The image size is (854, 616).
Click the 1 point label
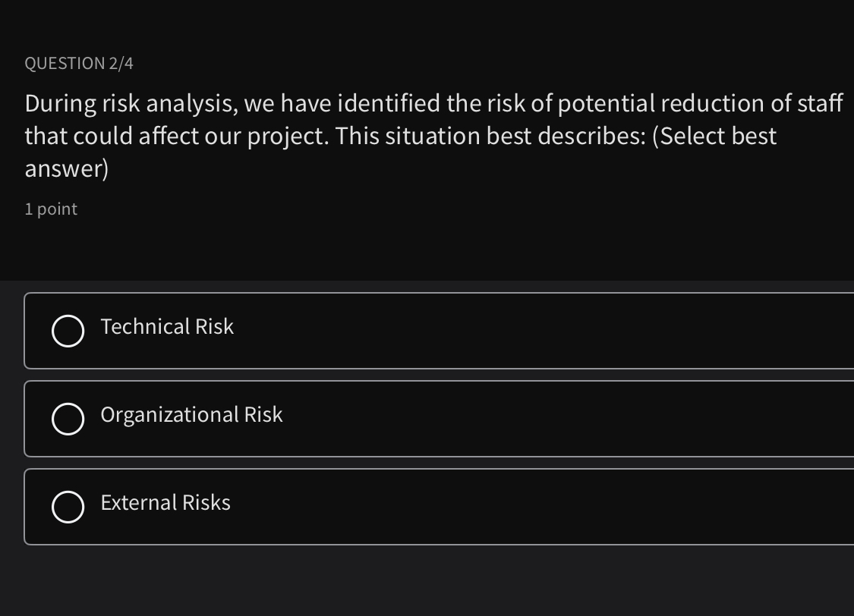point(50,209)
